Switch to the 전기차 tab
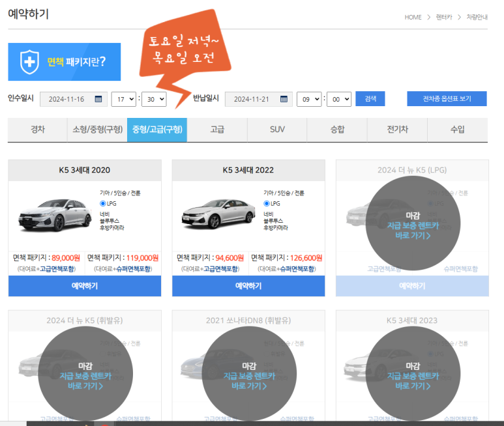 [x=397, y=130]
